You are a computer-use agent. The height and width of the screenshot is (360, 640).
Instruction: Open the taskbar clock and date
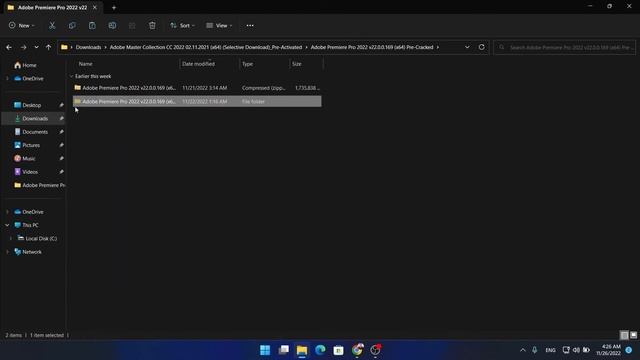click(x=608, y=350)
